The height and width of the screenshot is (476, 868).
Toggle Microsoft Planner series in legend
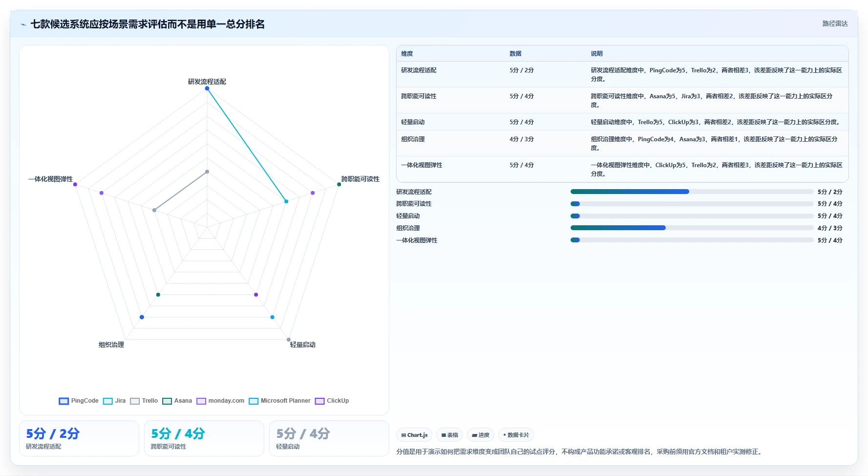point(279,401)
